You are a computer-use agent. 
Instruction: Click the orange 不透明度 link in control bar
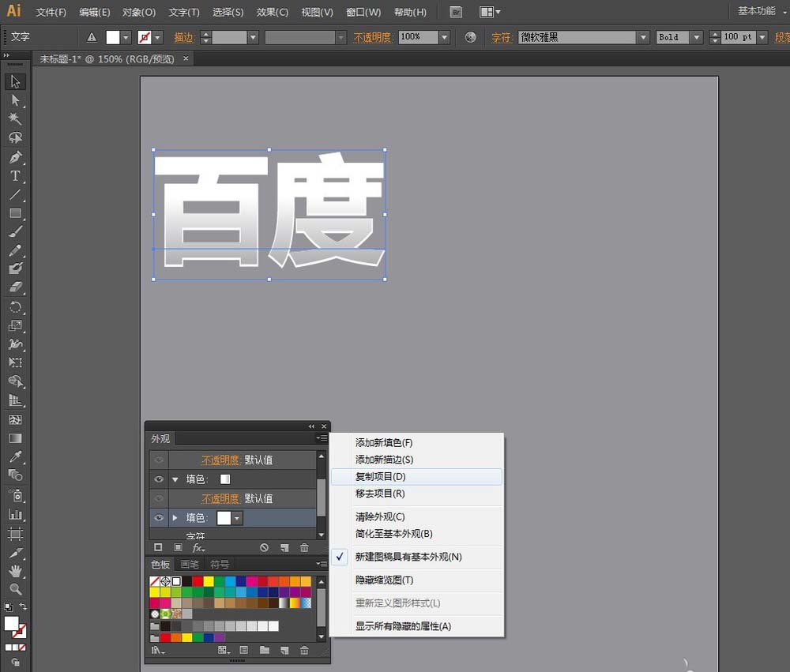click(x=373, y=37)
